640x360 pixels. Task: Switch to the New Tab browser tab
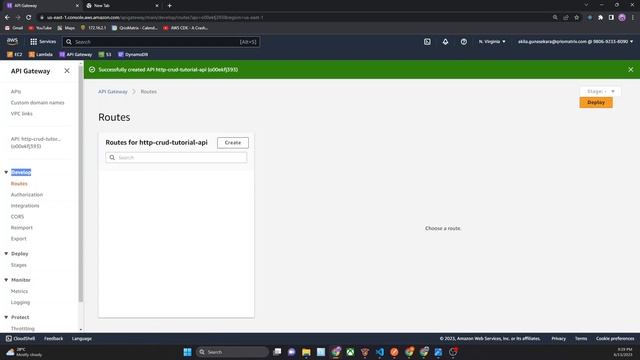pyautogui.click(x=122, y=6)
